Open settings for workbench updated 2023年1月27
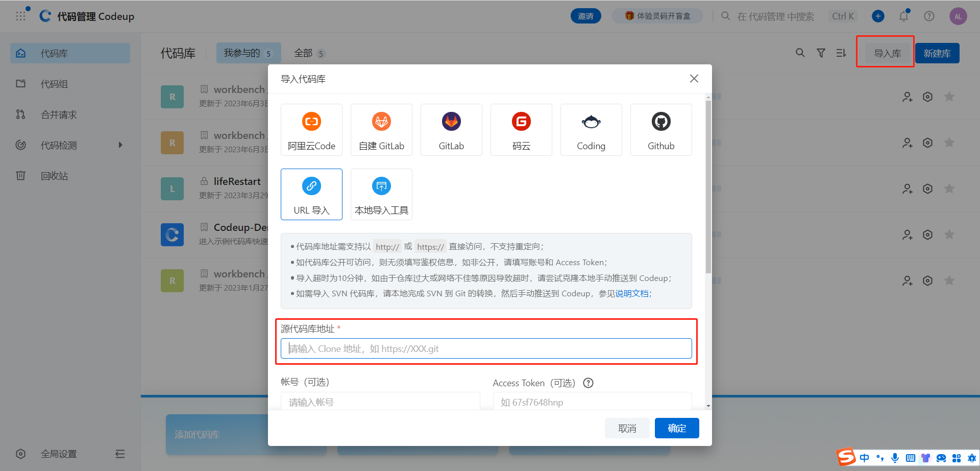The width and height of the screenshot is (980, 471). (928, 281)
